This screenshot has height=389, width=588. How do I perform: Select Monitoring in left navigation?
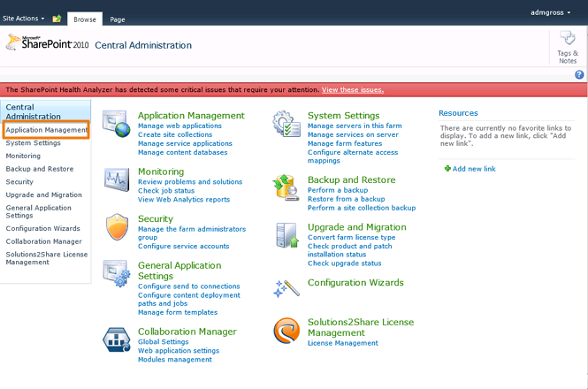point(23,156)
